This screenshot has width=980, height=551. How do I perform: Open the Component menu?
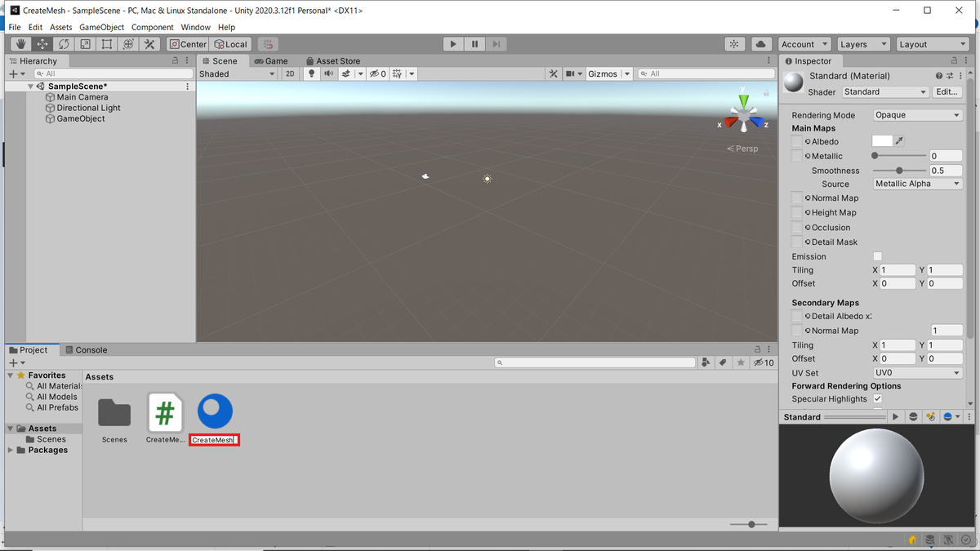tap(153, 27)
